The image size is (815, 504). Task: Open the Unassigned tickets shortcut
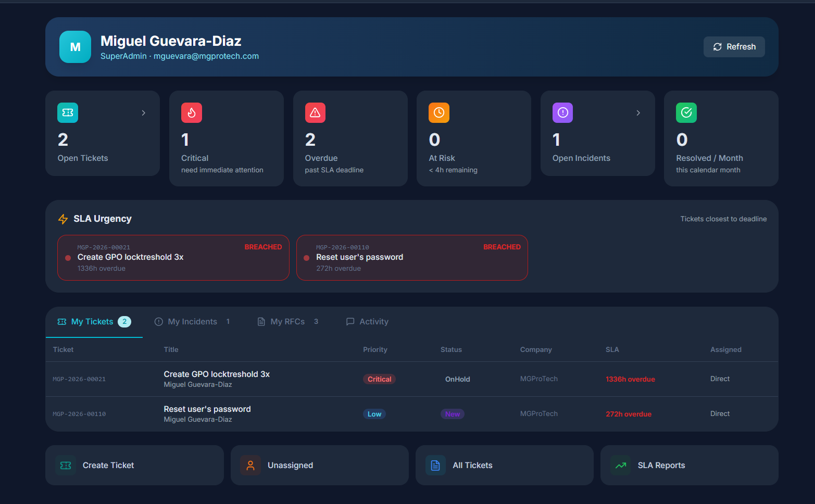(320, 465)
